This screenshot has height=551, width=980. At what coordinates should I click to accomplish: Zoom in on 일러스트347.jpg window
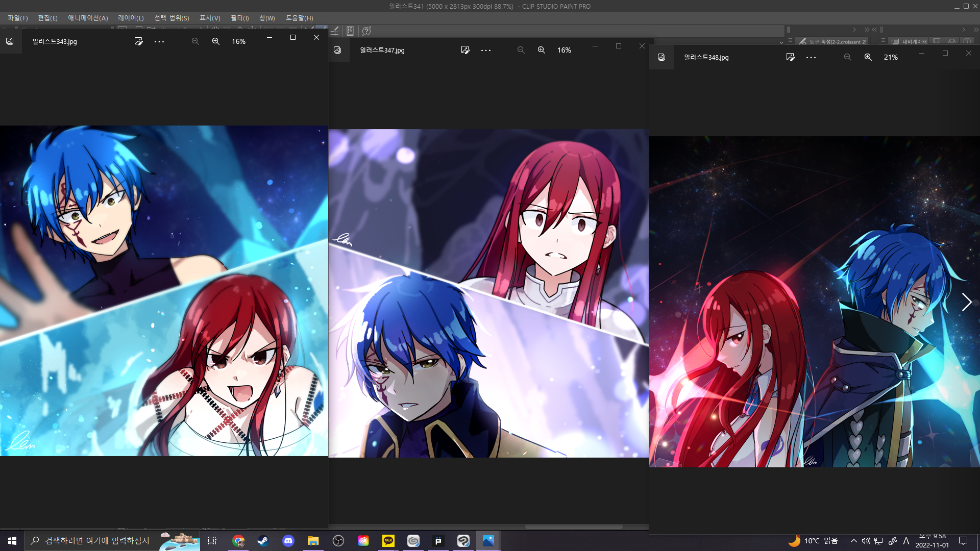[542, 50]
